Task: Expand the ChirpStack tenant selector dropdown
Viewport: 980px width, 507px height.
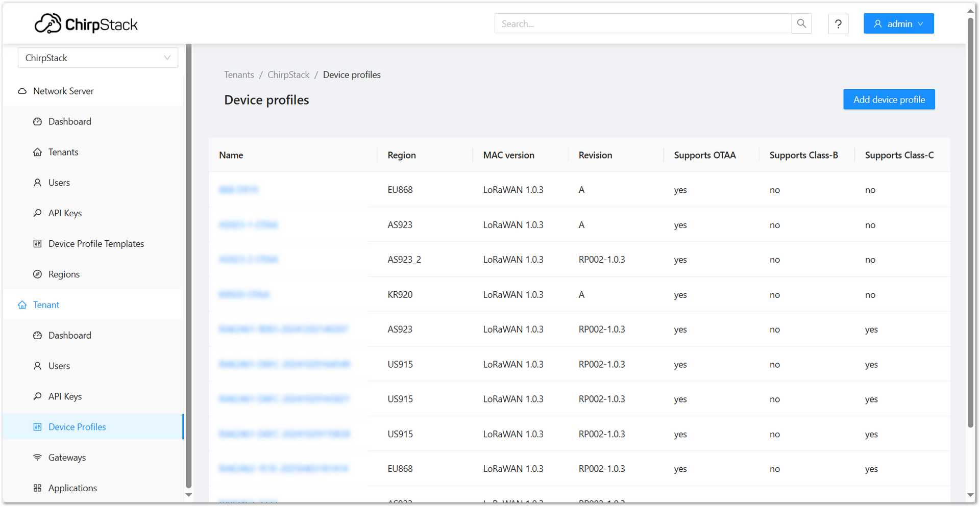Action: tap(167, 58)
